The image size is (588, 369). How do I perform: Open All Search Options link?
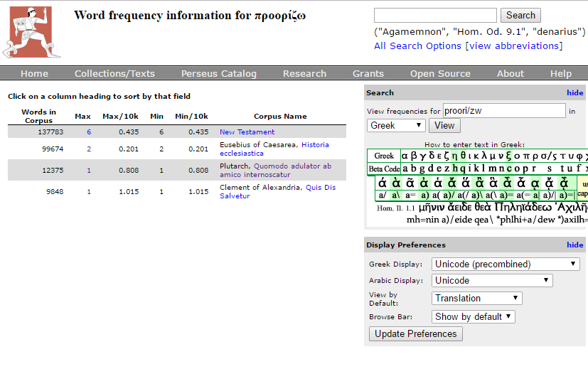(x=417, y=46)
